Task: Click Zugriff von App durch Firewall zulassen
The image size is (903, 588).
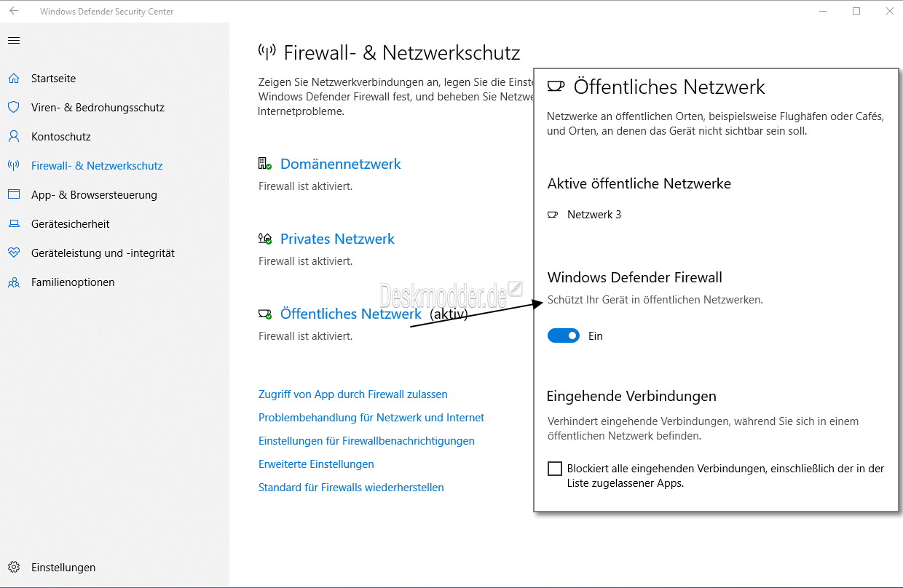Action: click(352, 394)
